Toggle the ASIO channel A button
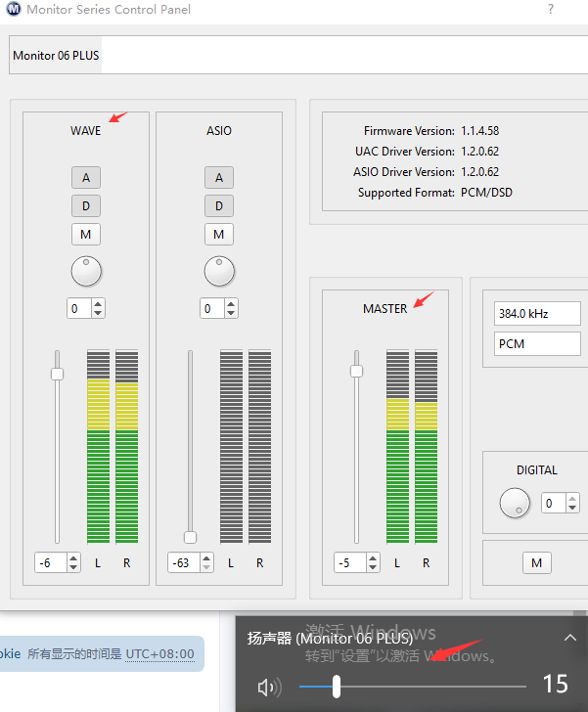The height and width of the screenshot is (712, 588). [x=219, y=178]
